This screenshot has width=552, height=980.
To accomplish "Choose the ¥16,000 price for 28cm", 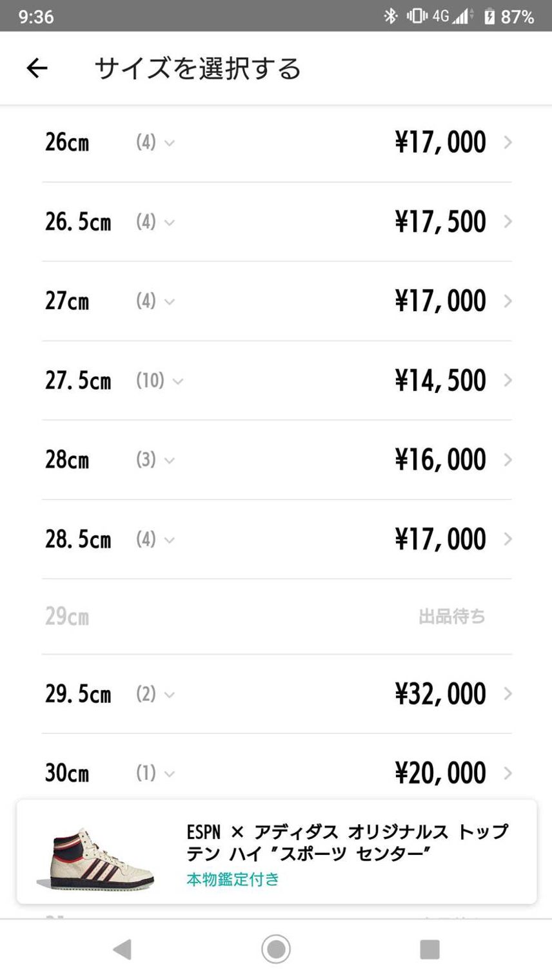I will (x=440, y=460).
